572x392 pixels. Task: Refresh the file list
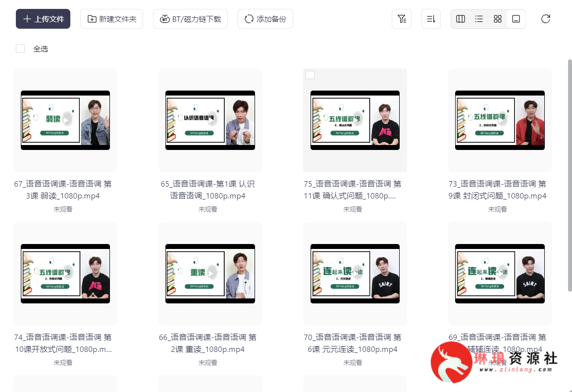546,19
